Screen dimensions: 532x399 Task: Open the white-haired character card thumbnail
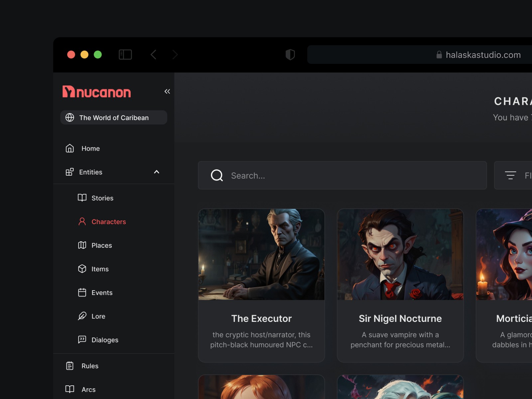(x=400, y=387)
